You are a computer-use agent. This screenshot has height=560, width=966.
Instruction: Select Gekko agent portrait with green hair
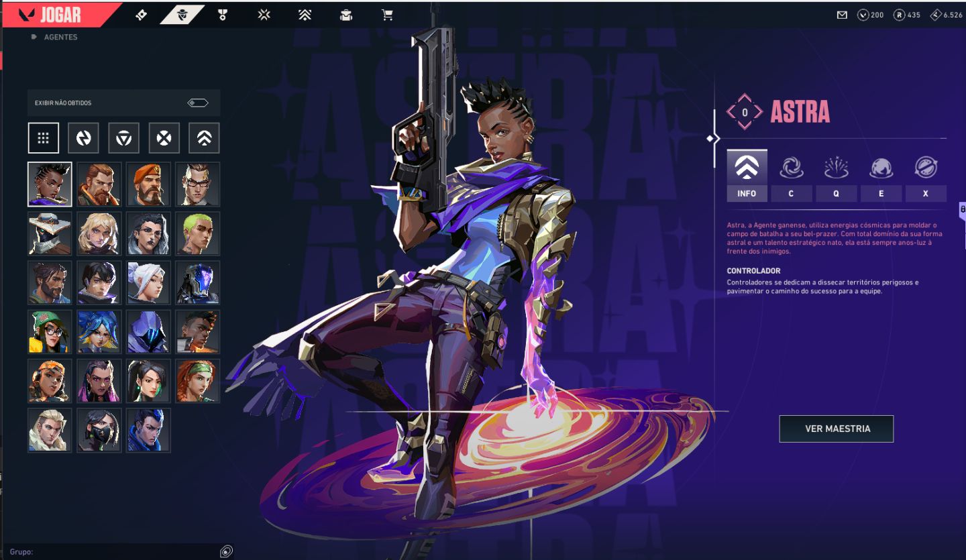click(x=198, y=233)
